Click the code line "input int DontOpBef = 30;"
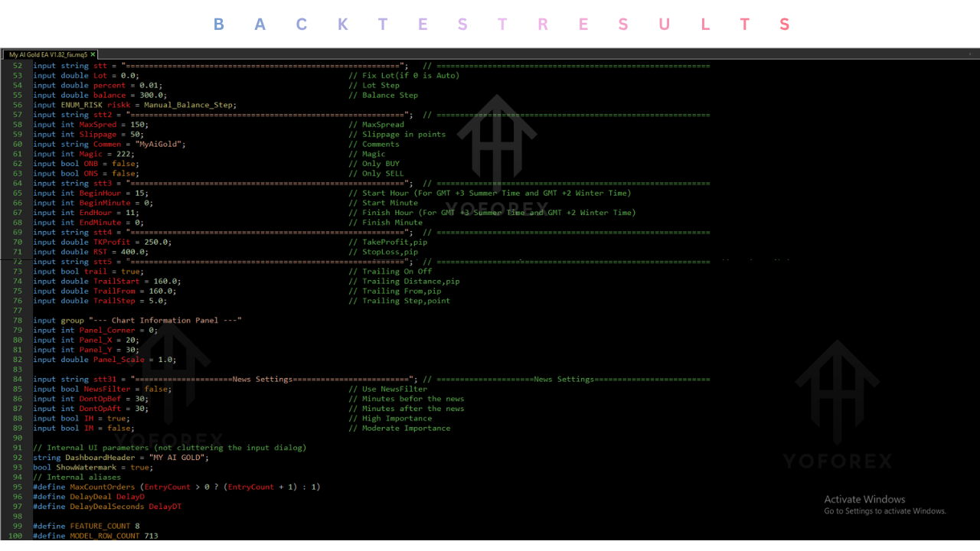Viewport: 980px width, 551px height. point(90,399)
